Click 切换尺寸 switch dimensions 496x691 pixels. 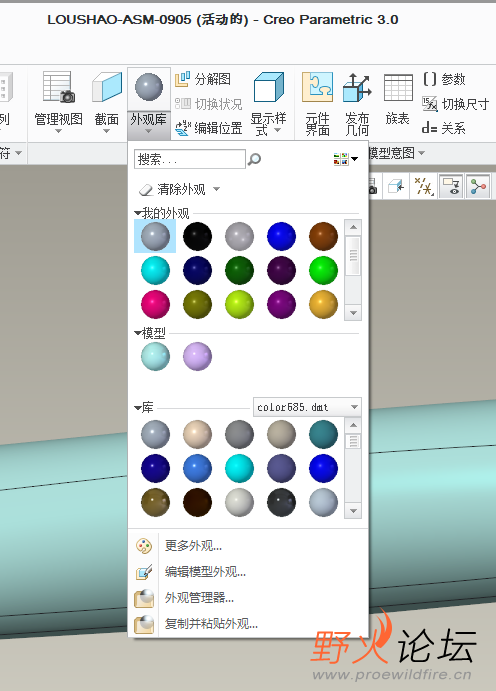455,104
